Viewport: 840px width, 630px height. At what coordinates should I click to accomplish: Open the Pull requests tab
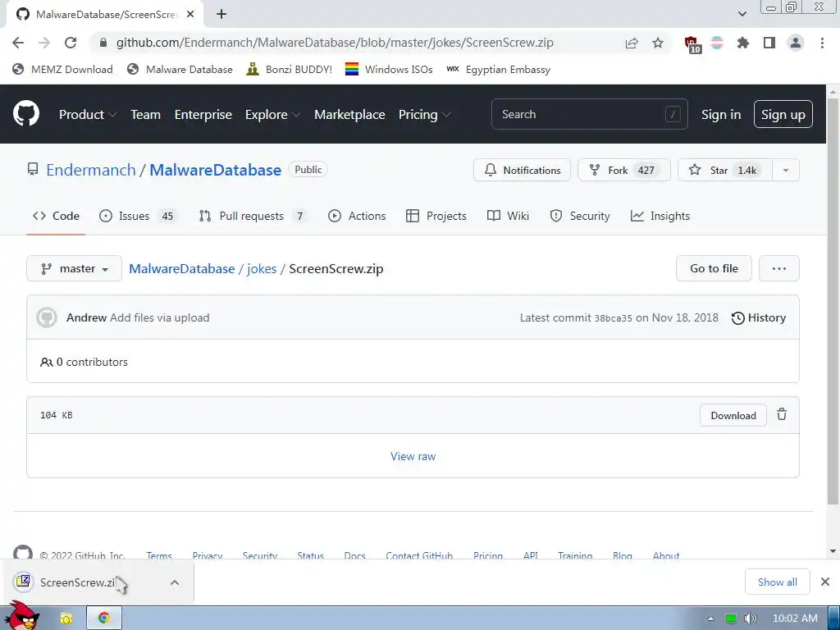click(253, 216)
